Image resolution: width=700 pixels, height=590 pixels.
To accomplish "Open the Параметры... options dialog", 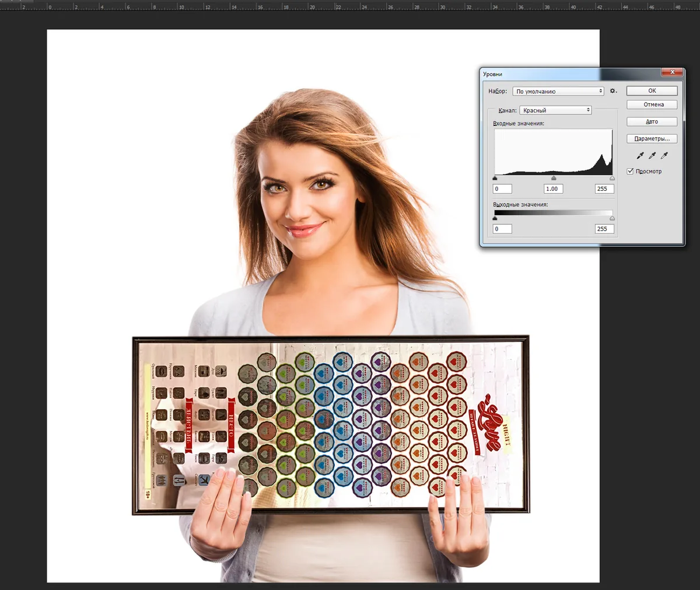I will [x=652, y=138].
